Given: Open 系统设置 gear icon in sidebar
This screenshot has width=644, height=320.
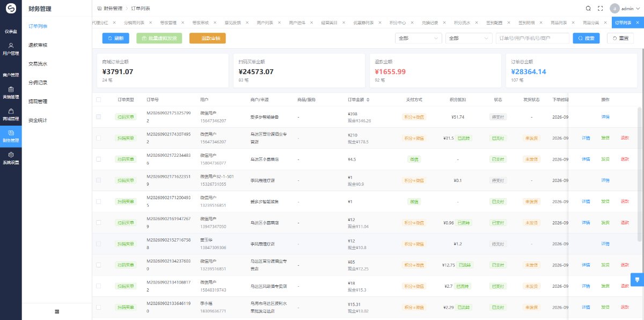Looking at the screenshot, I should pyautogui.click(x=11, y=155).
